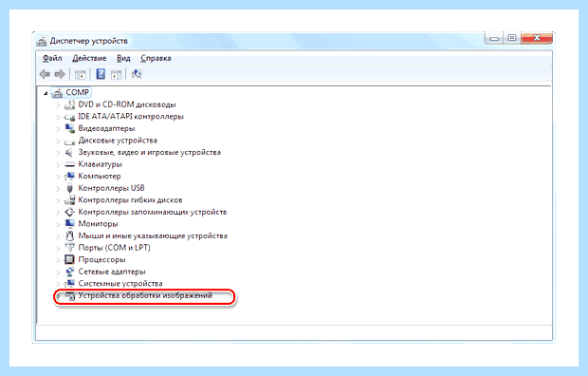The width and height of the screenshot is (588, 376).
Task: Select the Порты (COM и LPT) label
Action: click(x=115, y=248)
